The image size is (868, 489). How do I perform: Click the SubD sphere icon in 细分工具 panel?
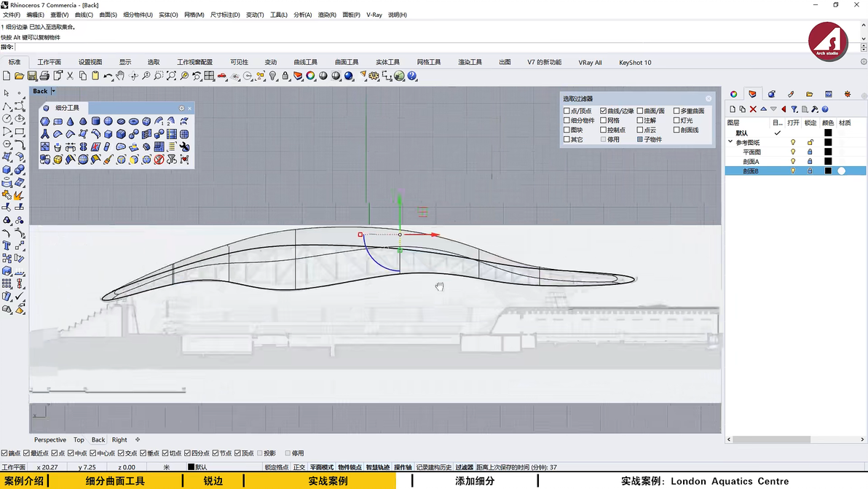(x=108, y=122)
